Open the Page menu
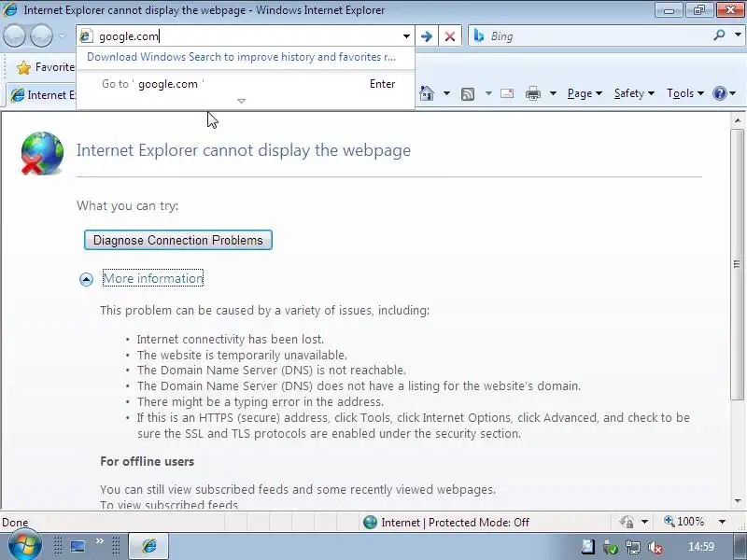 tap(585, 93)
